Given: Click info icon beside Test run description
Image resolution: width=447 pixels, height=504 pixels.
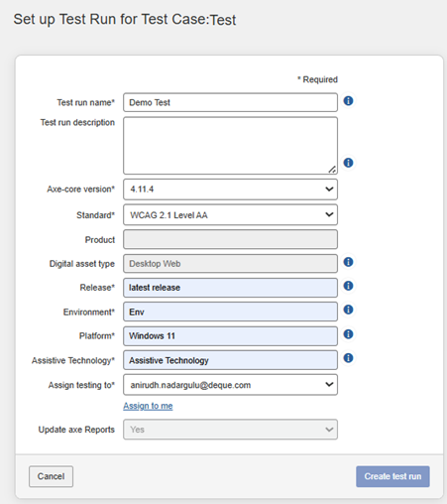Looking at the screenshot, I should pyautogui.click(x=348, y=163).
